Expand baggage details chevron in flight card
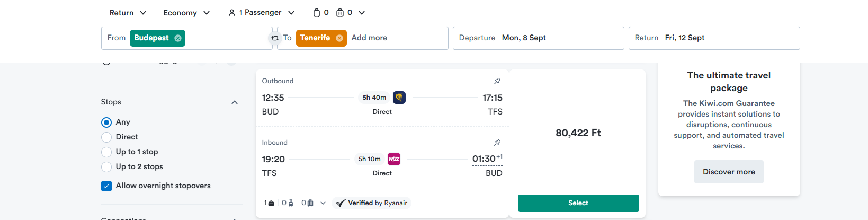 pyautogui.click(x=323, y=203)
